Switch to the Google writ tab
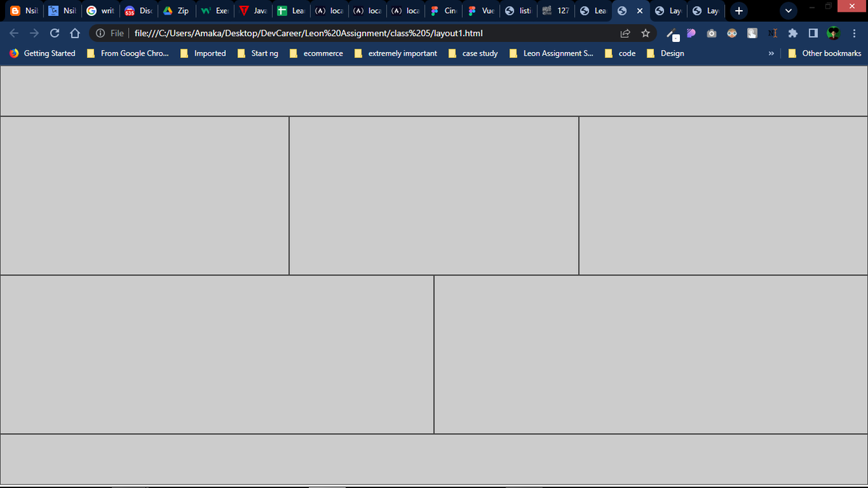Screen dimensions: 868x488 pyautogui.click(x=100, y=11)
